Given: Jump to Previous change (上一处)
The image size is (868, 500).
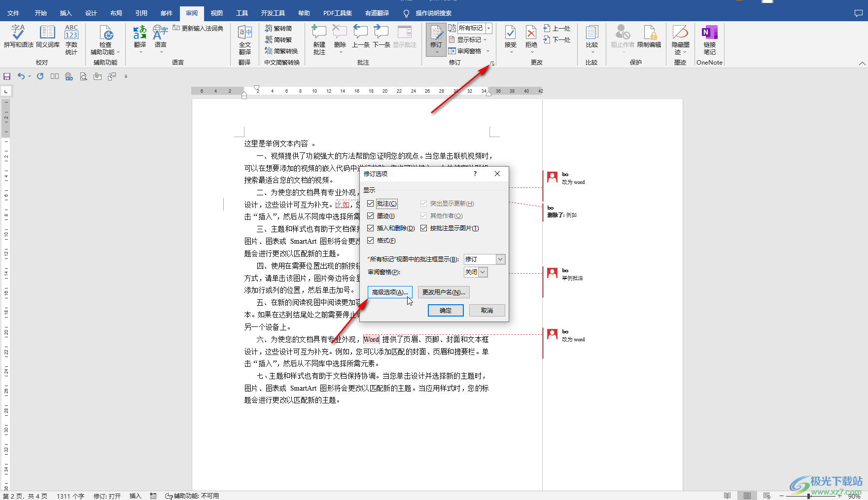Looking at the screenshot, I should [x=557, y=28].
